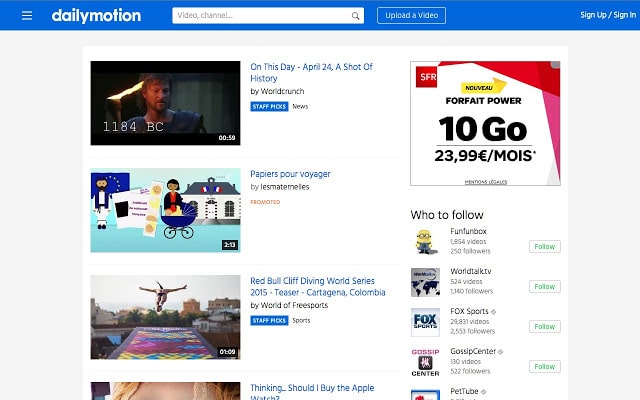
Task: Click PetTube verified badge icon
Action: click(483, 392)
